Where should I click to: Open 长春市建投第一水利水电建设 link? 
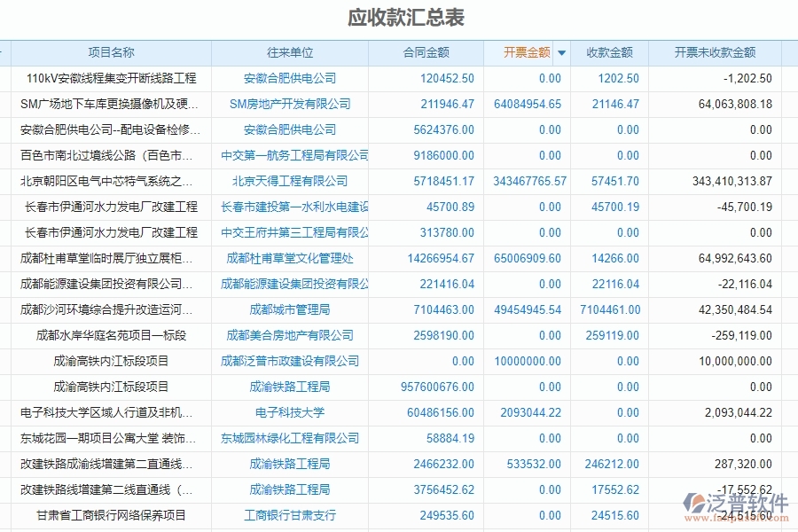(x=293, y=207)
